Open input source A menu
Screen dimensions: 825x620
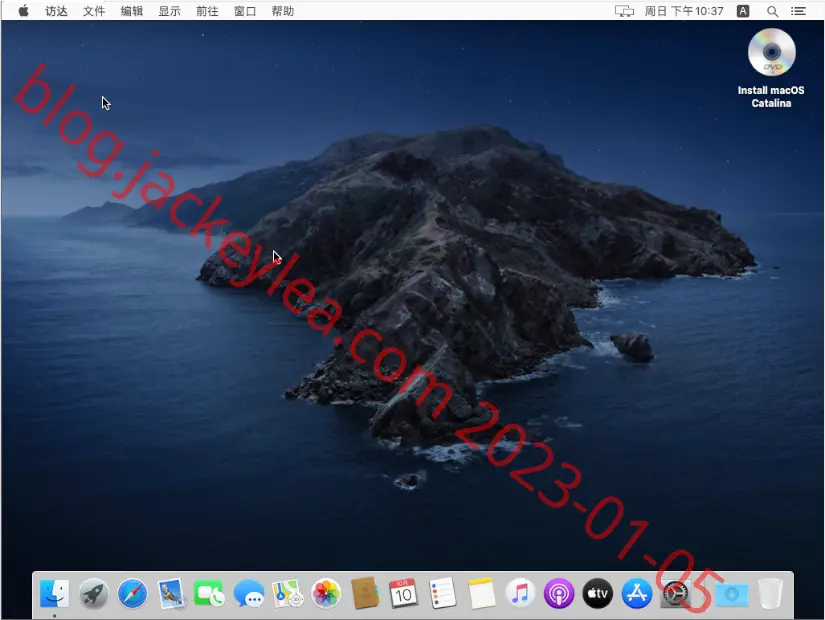click(x=743, y=11)
